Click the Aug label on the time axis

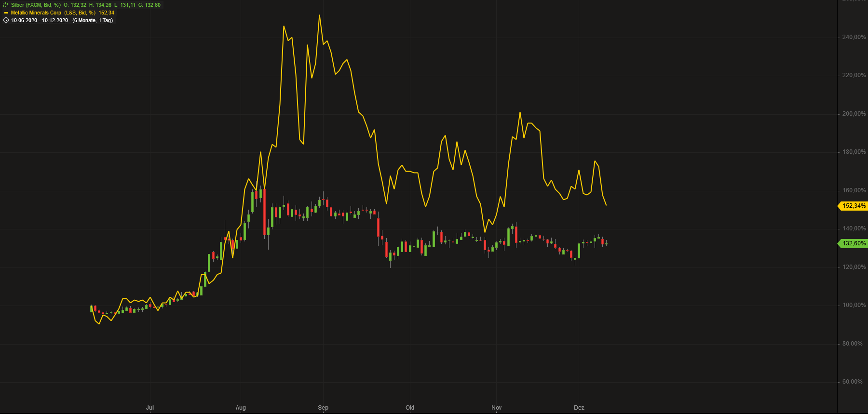(x=241, y=408)
